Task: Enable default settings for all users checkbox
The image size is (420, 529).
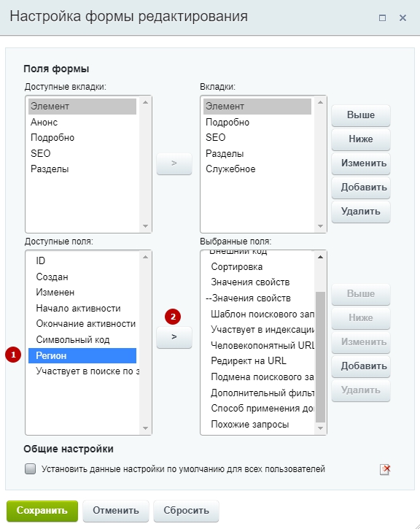Action: [x=31, y=469]
